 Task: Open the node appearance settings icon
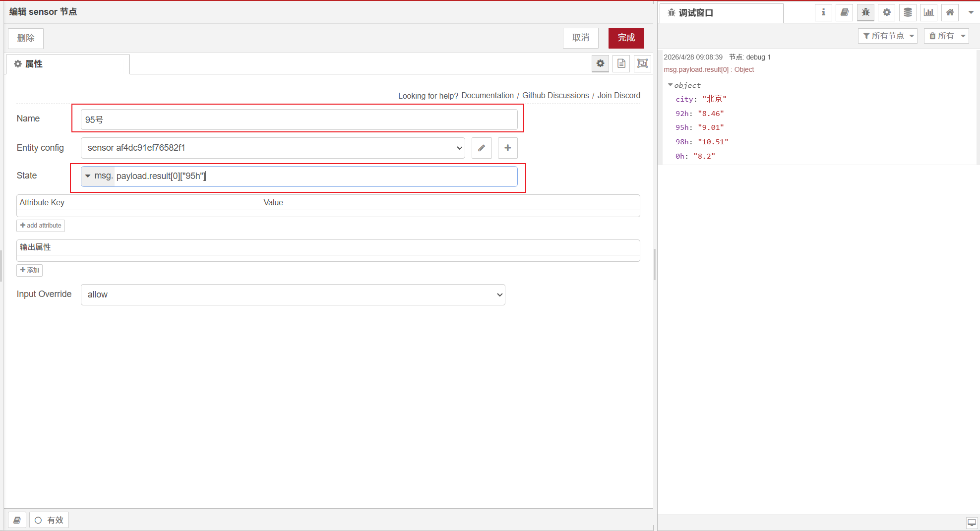point(643,63)
